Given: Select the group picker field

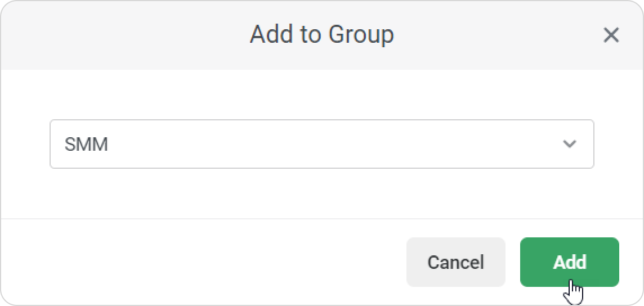Looking at the screenshot, I should coord(321,144).
